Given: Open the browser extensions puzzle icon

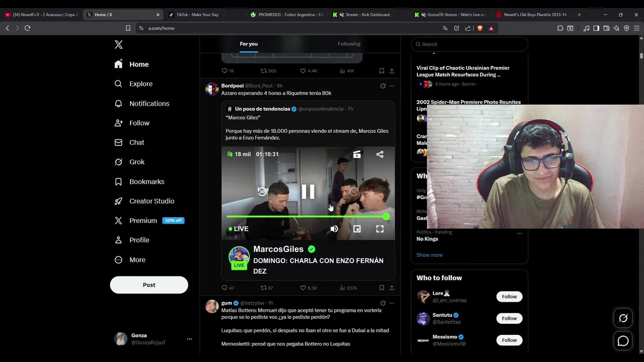Looking at the screenshot, I should [560, 28].
